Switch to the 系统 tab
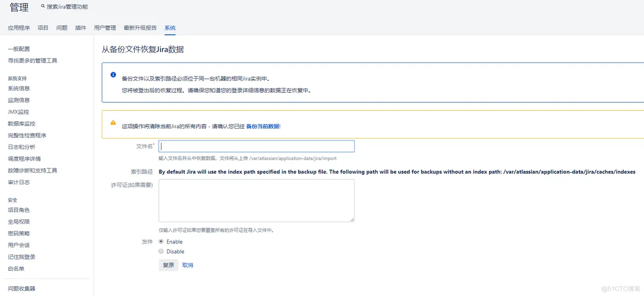The width and height of the screenshot is (644, 296). pos(170,28)
